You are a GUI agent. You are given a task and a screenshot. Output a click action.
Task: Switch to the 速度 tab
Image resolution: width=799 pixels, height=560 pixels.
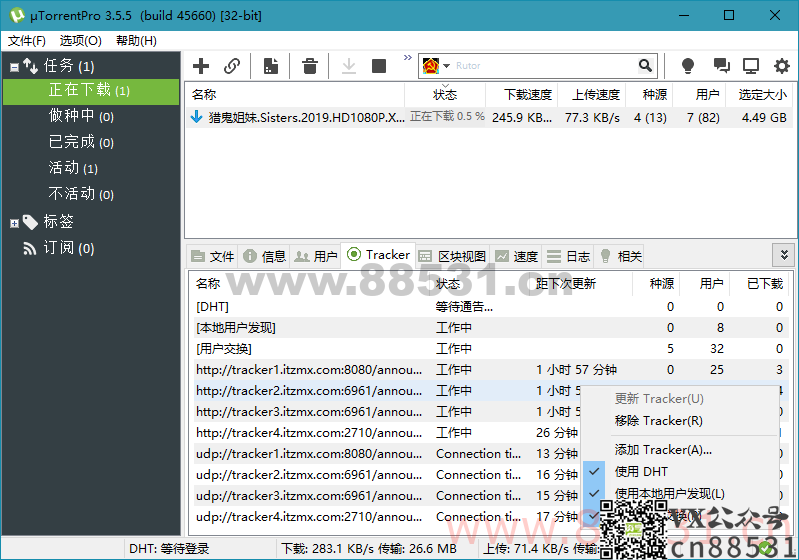click(x=517, y=256)
